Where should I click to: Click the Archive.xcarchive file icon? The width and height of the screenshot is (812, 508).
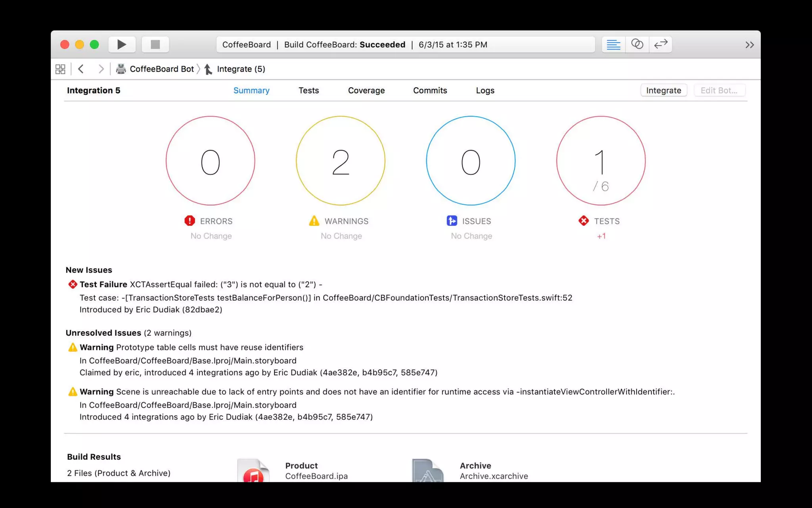pyautogui.click(x=428, y=471)
